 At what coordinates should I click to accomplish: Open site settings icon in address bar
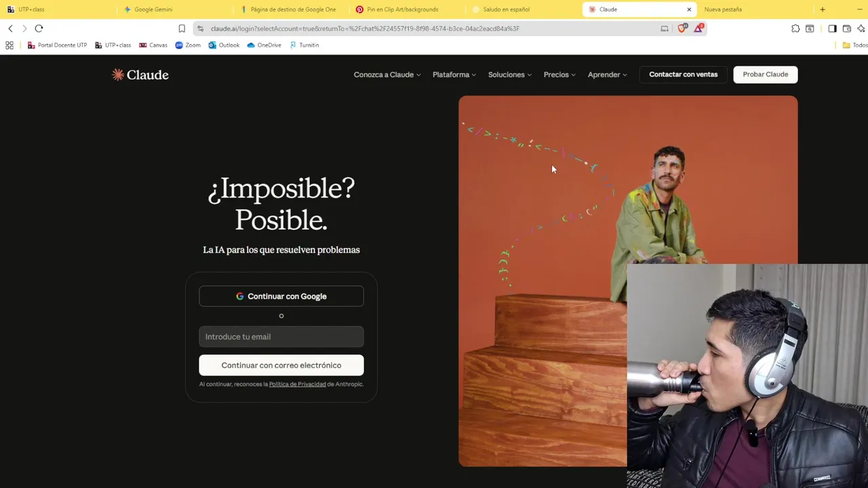click(200, 28)
